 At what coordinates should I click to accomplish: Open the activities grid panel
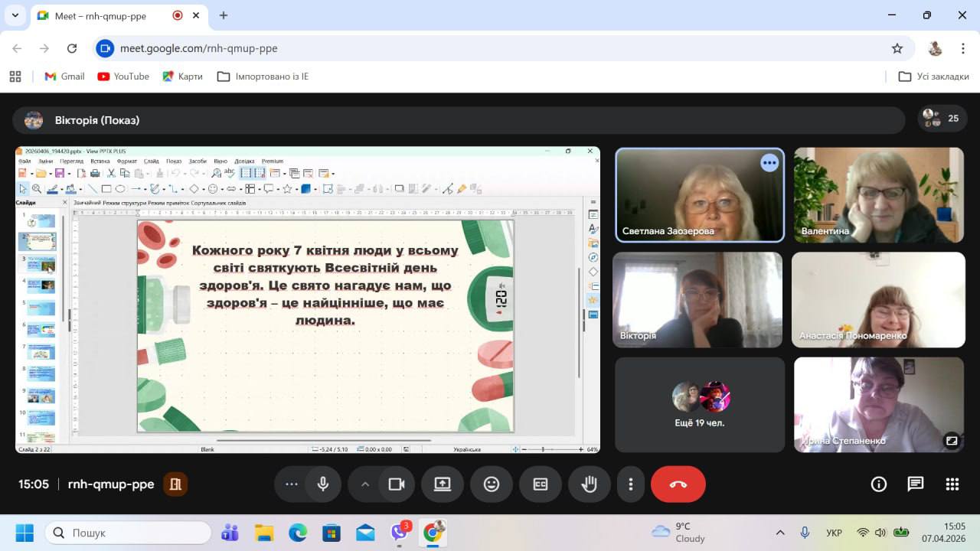[952, 484]
